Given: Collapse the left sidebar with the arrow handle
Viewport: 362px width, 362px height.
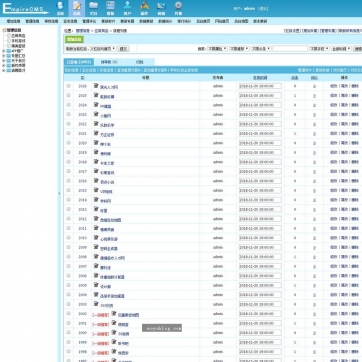Looking at the screenshot, I should pyautogui.click(x=59, y=193).
